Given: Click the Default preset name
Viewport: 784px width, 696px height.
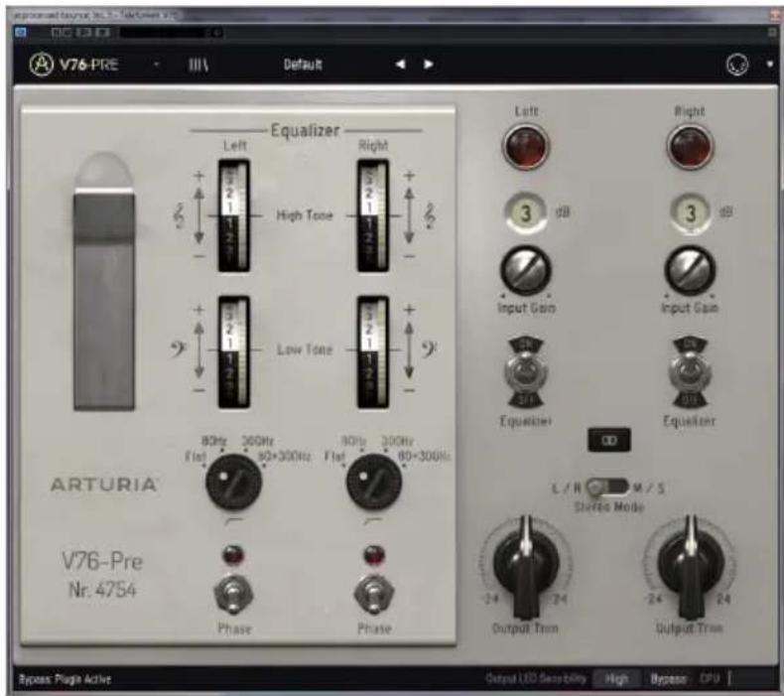Looking at the screenshot, I should pyautogui.click(x=303, y=65).
